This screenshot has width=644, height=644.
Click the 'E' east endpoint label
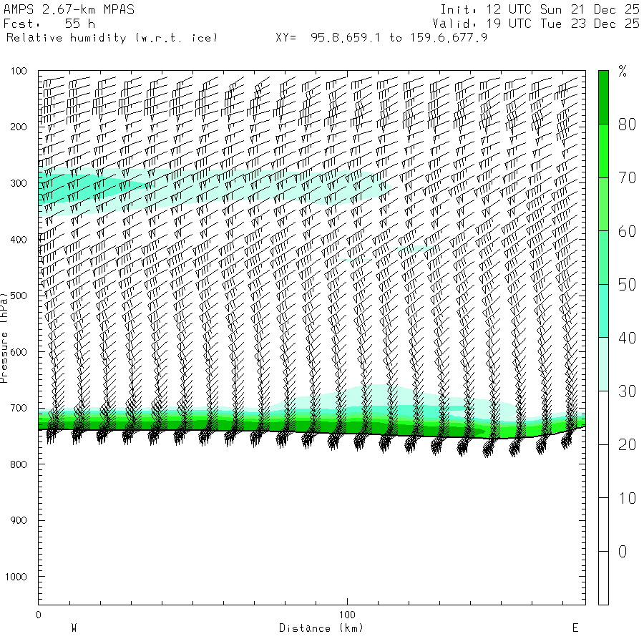pyautogui.click(x=575, y=628)
